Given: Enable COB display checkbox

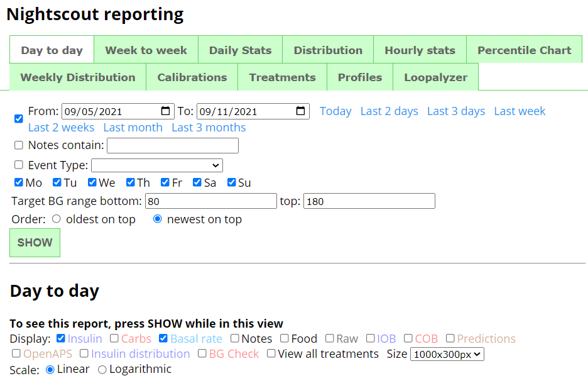Looking at the screenshot, I should pos(408,338).
